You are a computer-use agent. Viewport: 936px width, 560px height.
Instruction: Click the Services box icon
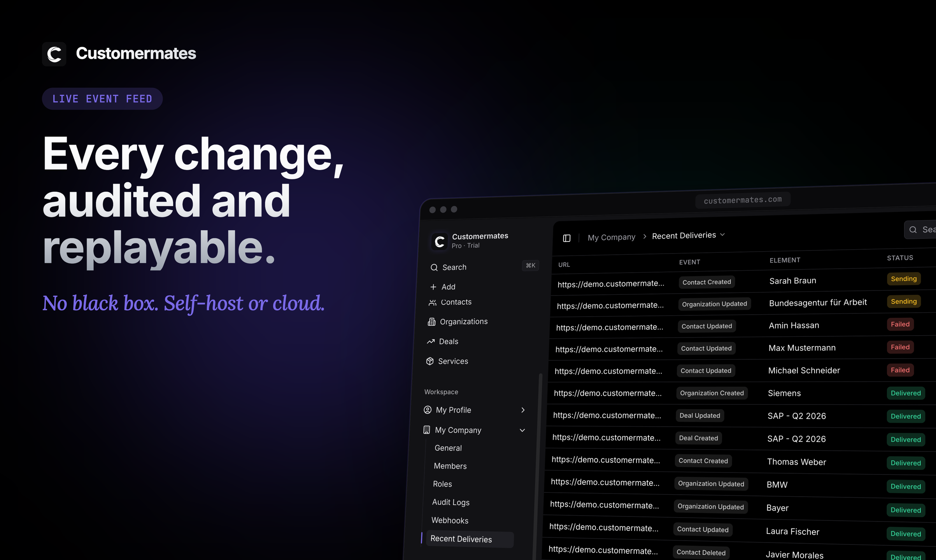430,361
